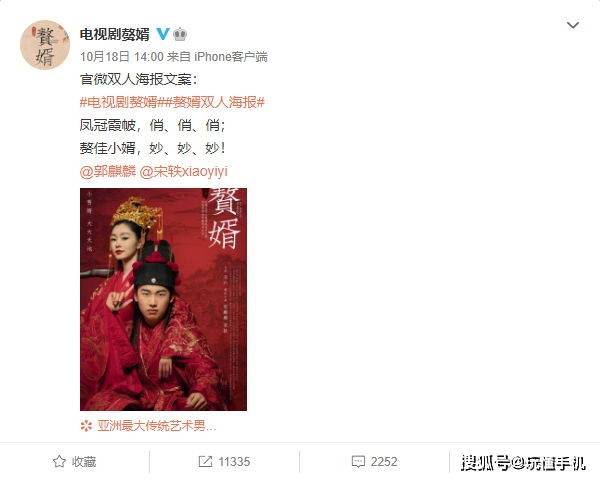Open @宋轶xiaoyiyi mention profile
The width and height of the screenshot is (600, 480).
[184, 171]
